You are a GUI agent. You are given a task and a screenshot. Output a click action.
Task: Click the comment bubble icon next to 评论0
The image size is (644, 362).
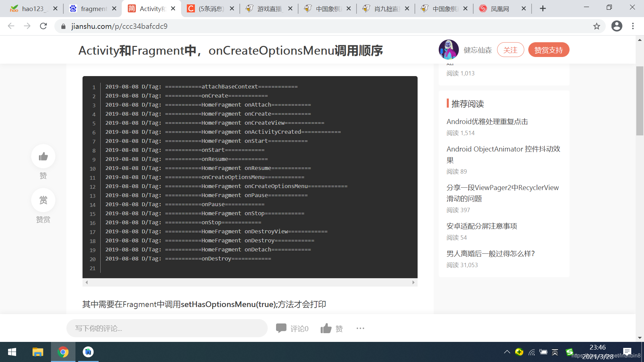tap(282, 328)
